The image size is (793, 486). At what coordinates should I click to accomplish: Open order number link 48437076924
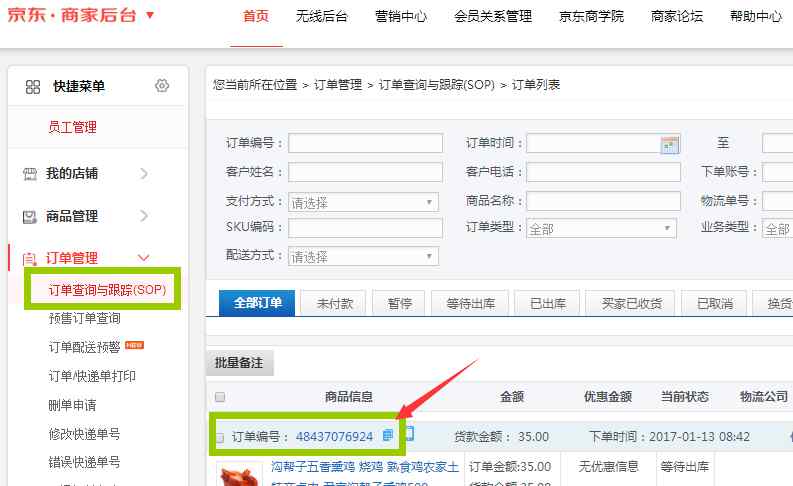click(x=334, y=437)
